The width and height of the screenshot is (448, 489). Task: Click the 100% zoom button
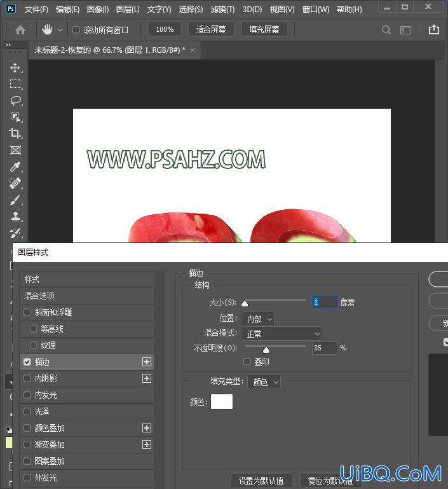(x=165, y=30)
